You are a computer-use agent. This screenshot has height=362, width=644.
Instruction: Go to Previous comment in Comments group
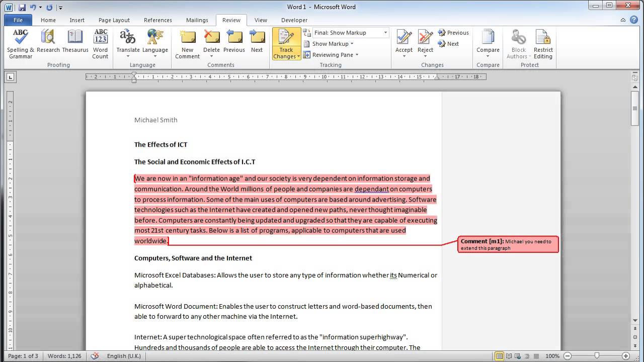pos(234,41)
